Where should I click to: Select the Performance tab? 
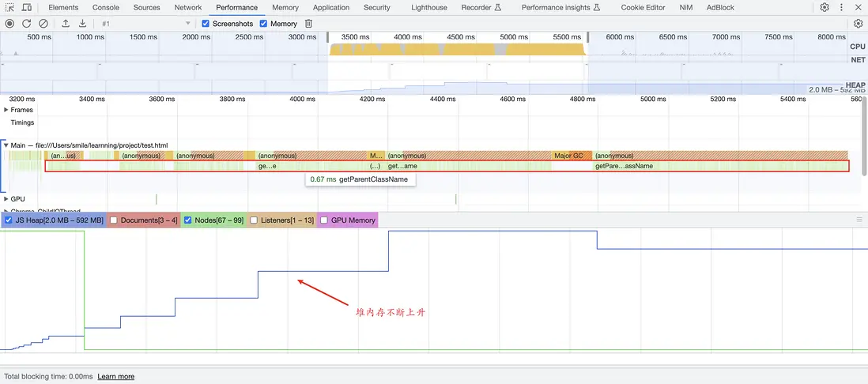tap(237, 8)
